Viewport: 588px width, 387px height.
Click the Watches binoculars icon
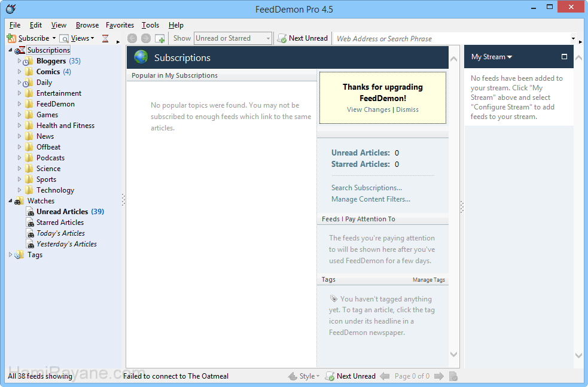point(19,201)
